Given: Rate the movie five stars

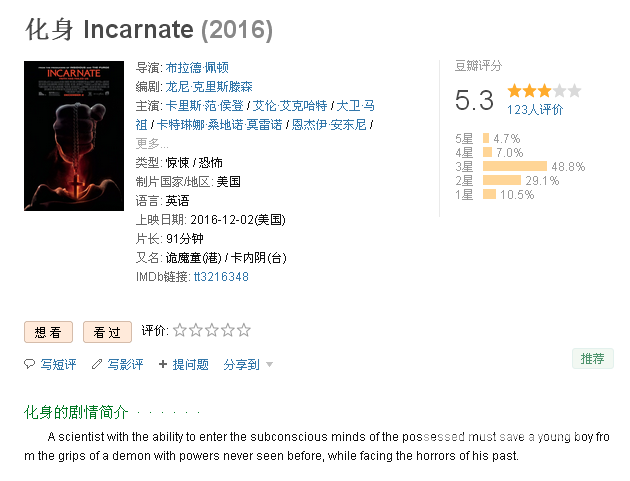Looking at the screenshot, I should [243, 330].
